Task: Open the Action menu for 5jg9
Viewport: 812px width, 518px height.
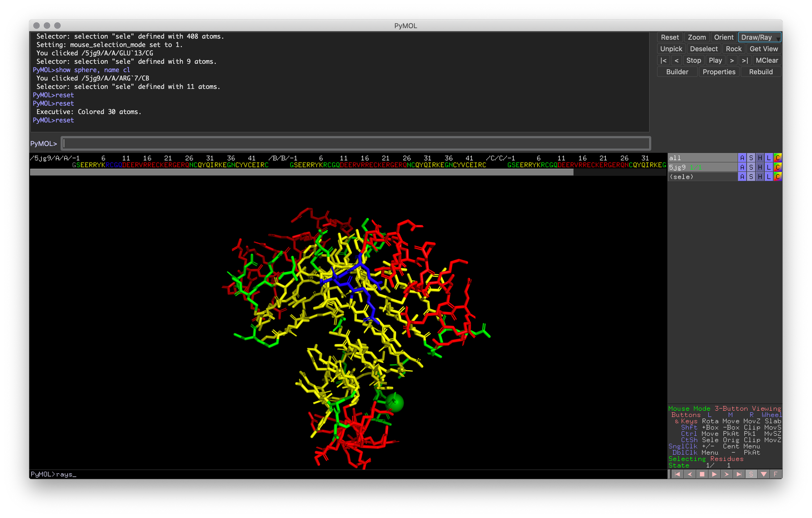Action: click(x=742, y=167)
